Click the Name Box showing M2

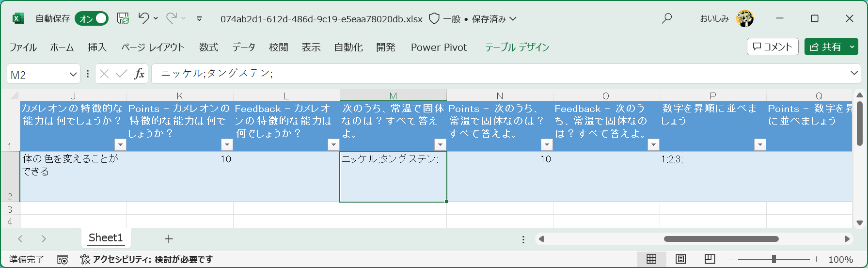(38, 74)
